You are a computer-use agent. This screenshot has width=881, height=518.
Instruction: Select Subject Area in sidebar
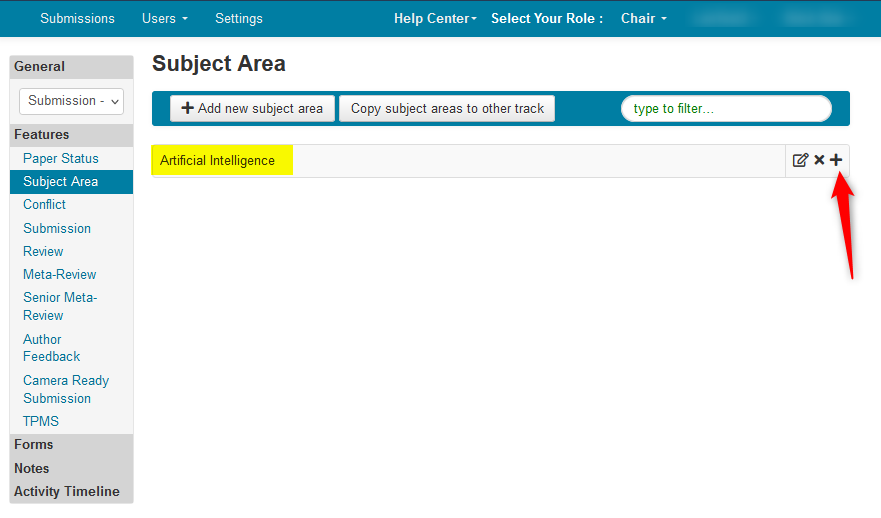(x=71, y=181)
